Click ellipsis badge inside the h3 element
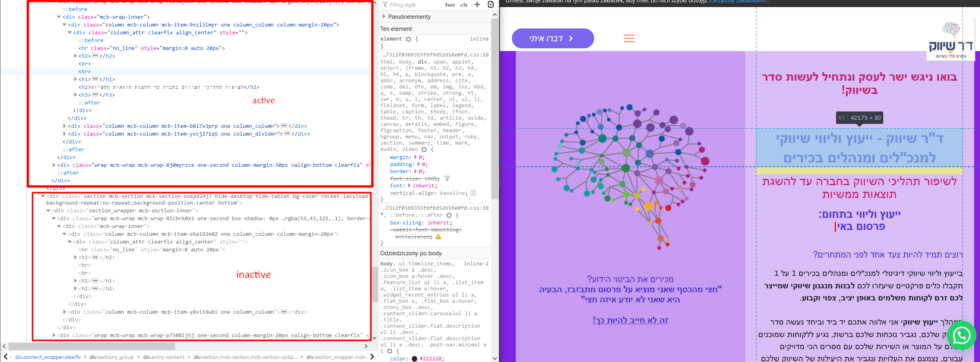980x362 pixels. click(95, 94)
